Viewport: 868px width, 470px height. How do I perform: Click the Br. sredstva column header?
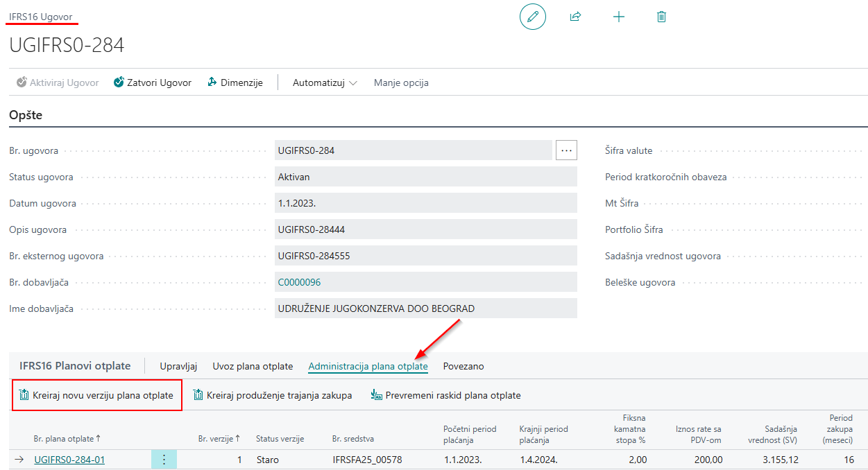(x=354, y=439)
